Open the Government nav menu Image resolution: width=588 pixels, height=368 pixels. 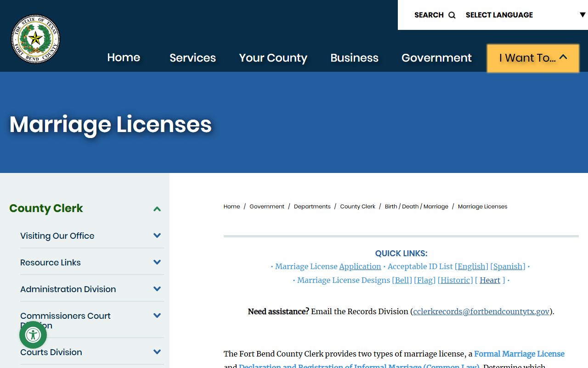[436, 57]
